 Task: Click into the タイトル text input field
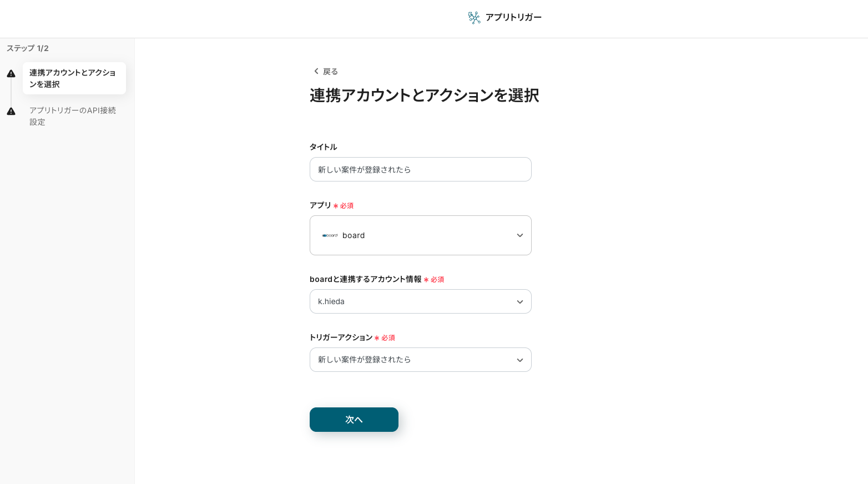420,169
